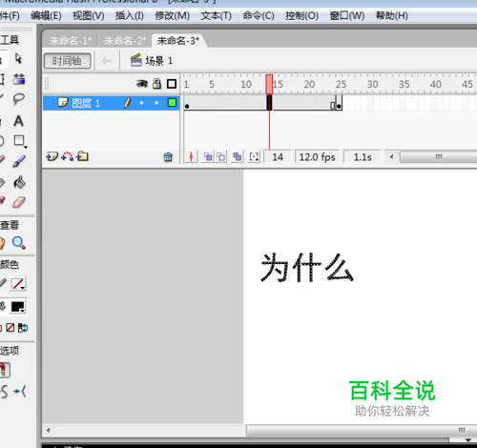The image size is (477, 448).
Task: Click timeline scrollbar left arrow
Action: coord(392,156)
